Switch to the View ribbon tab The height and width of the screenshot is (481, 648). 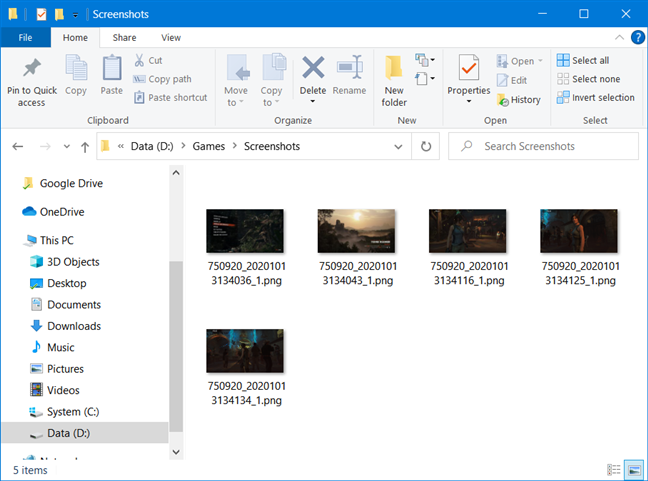pyautogui.click(x=171, y=38)
